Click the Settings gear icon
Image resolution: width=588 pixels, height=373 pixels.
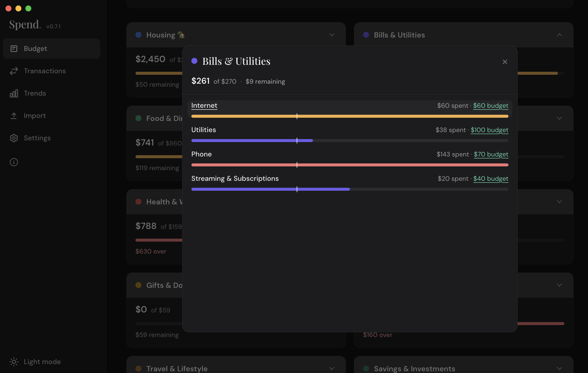coord(14,138)
